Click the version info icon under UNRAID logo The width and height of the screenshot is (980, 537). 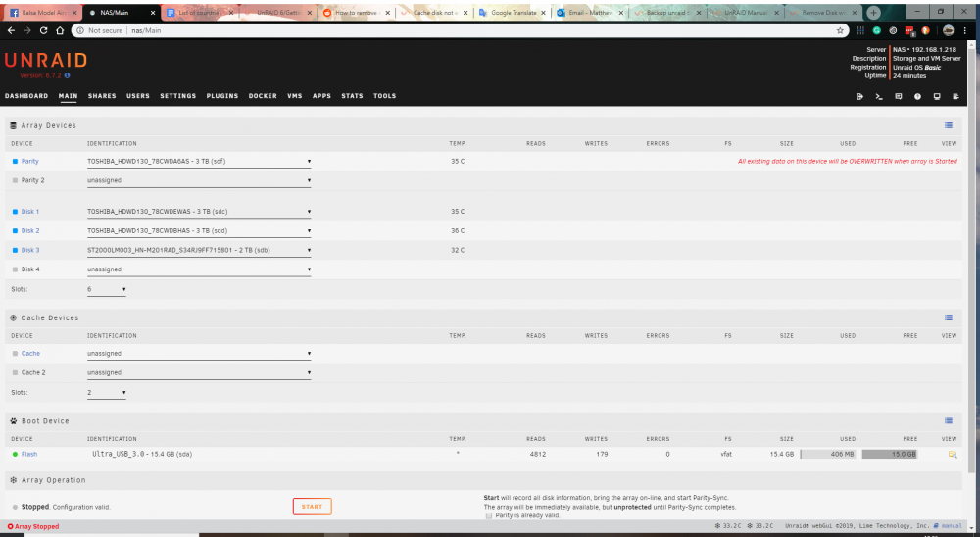68,75
